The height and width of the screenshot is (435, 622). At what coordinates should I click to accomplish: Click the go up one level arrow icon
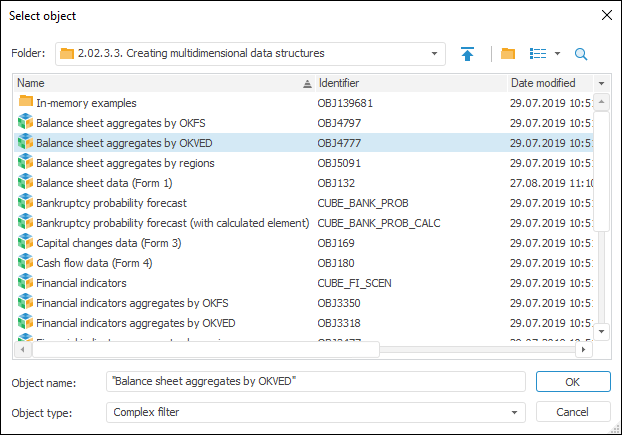pos(468,54)
